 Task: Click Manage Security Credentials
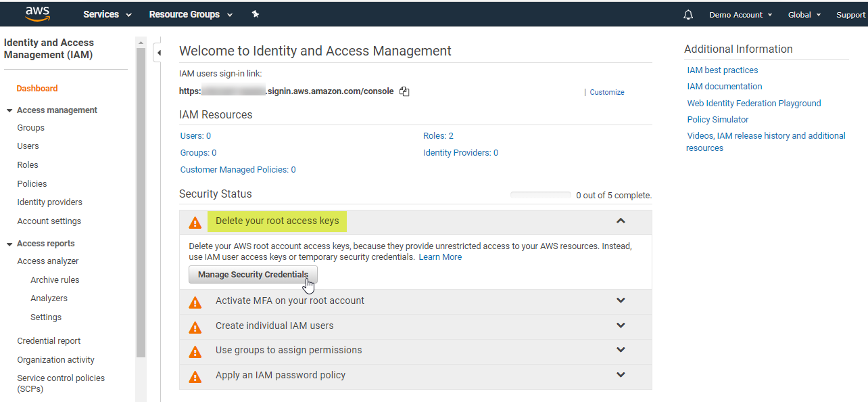point(253,275)
